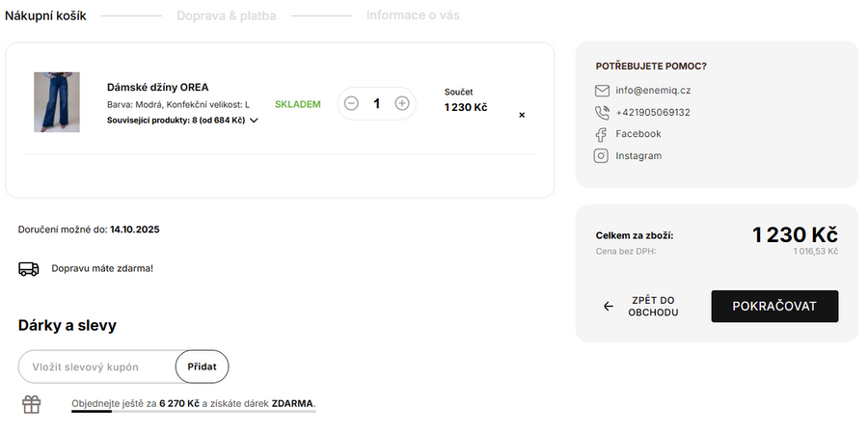The width and height of the screenshot is (868, 434).
Task: Click the gift box icon
Action: pyautogui.click(x=32, y=404)
